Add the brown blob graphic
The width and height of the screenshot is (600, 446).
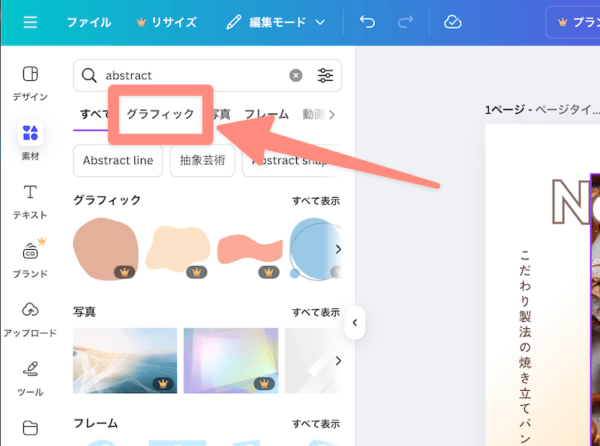pyautogui.click(x=106, y=249)
